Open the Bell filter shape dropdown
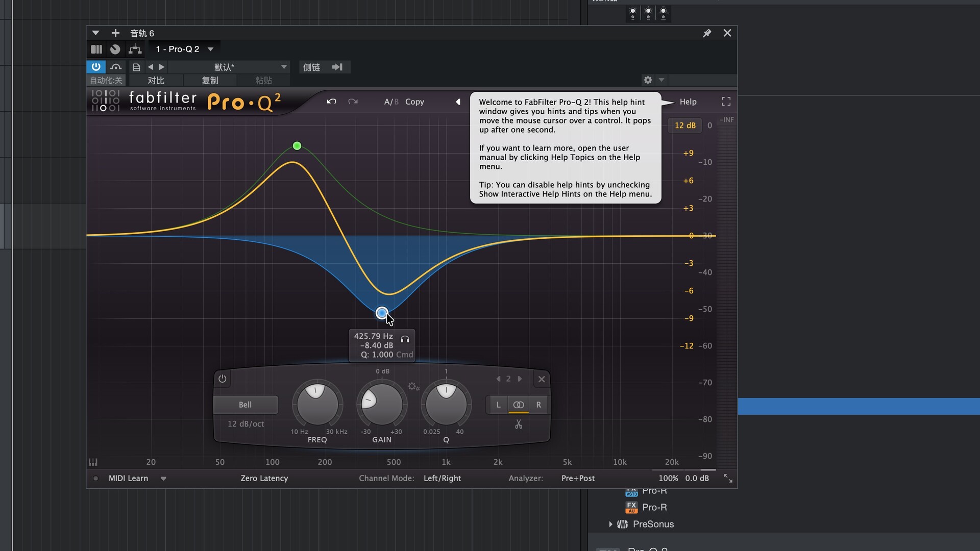This screenshot has height=551, width=980. [x=246, y=405]
